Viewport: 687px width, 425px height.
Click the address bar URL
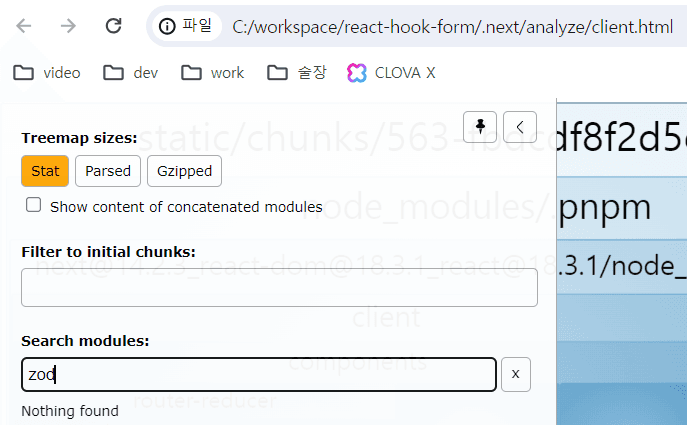(452, 27)
